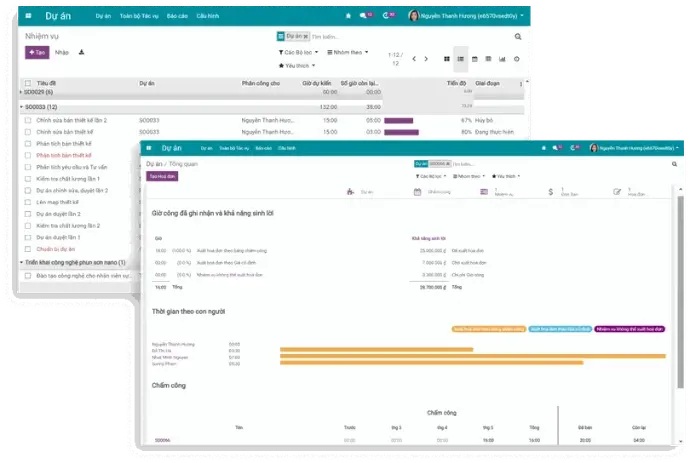Click the Tạo Hoá đơn button in overview
Viewport: 690px width, 463px height.
[160, 175]
